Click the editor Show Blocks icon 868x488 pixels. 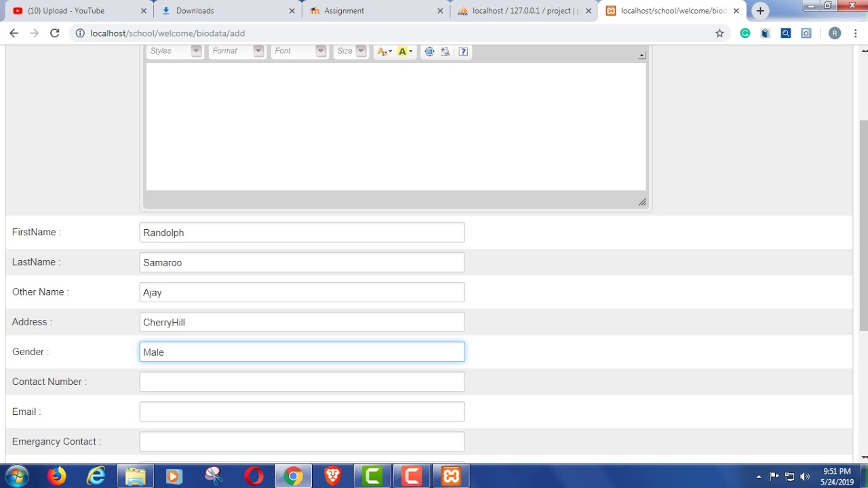coord(446,52)
